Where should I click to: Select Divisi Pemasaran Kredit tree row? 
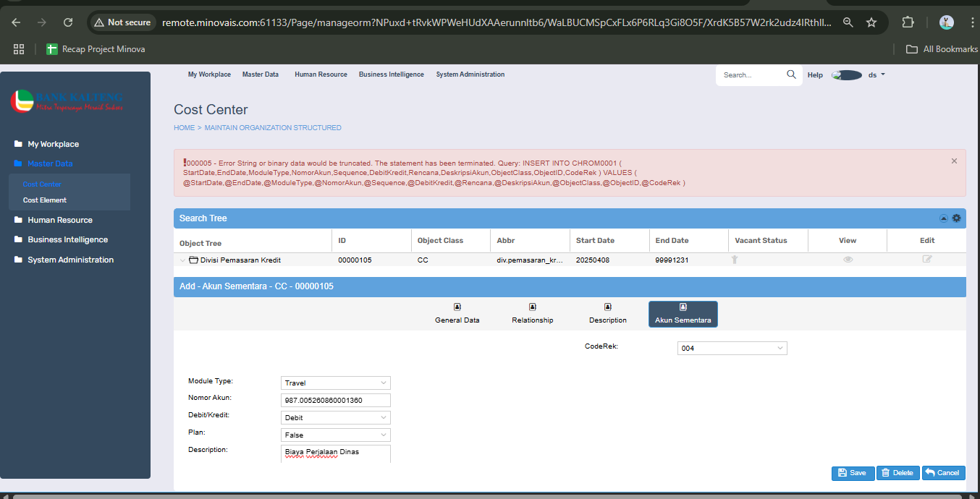240,260
